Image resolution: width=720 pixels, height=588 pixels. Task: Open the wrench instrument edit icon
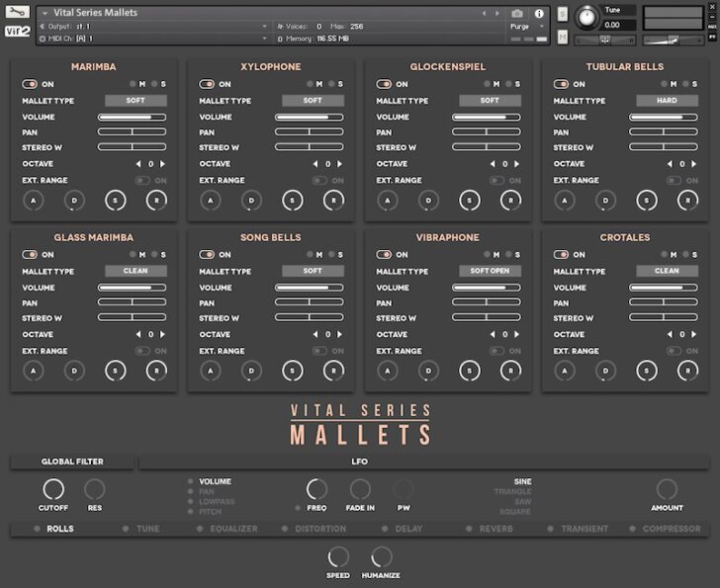point(17,12)
